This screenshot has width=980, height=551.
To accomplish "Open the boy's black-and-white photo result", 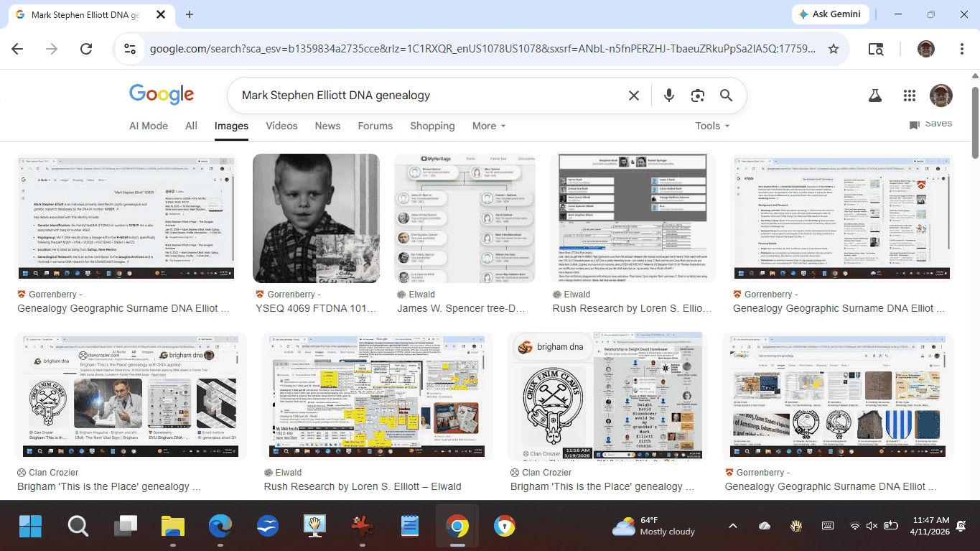I will (x=316, y=218).
